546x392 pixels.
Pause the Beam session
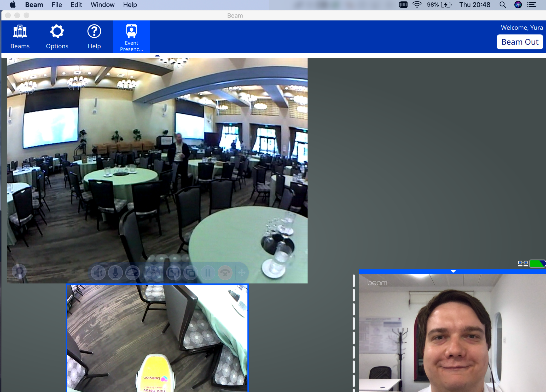click(x=208, y=273)
